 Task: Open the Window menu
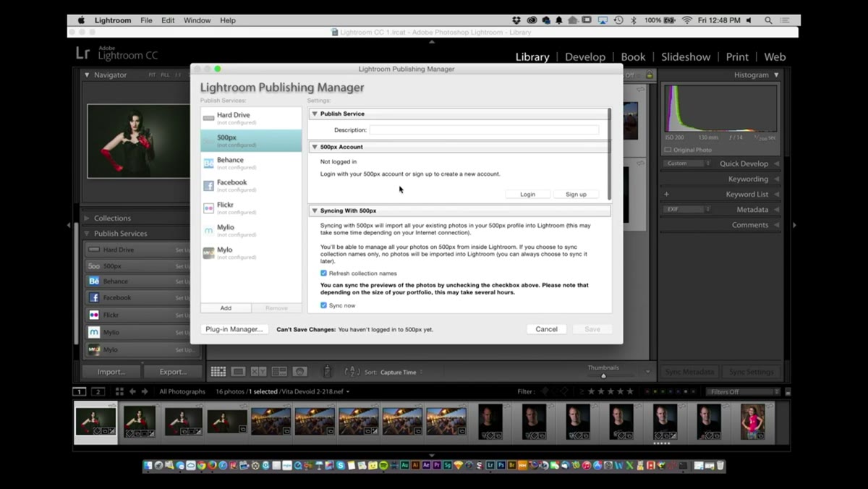tap(197, 20)
